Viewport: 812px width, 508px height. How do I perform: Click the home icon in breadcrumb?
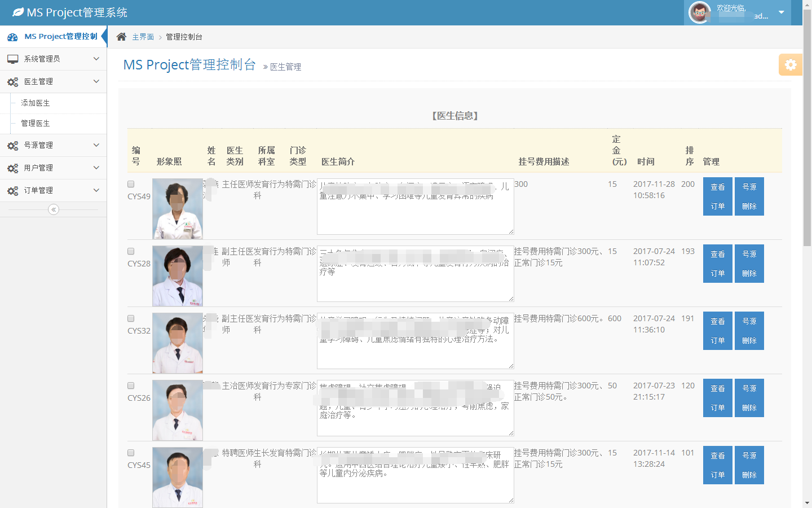click(121, 37)
